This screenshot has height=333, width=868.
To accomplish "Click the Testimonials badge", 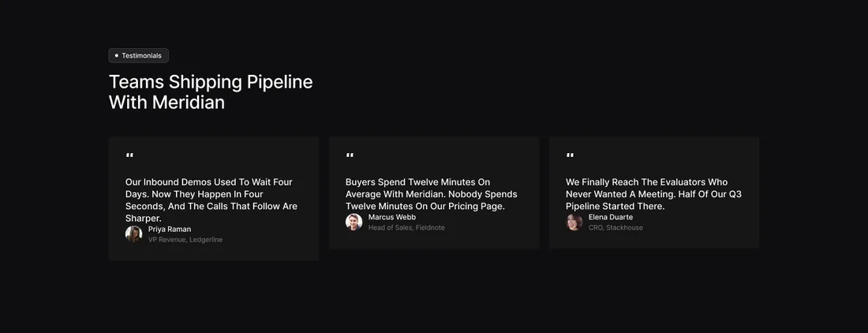I will point(138,55).
